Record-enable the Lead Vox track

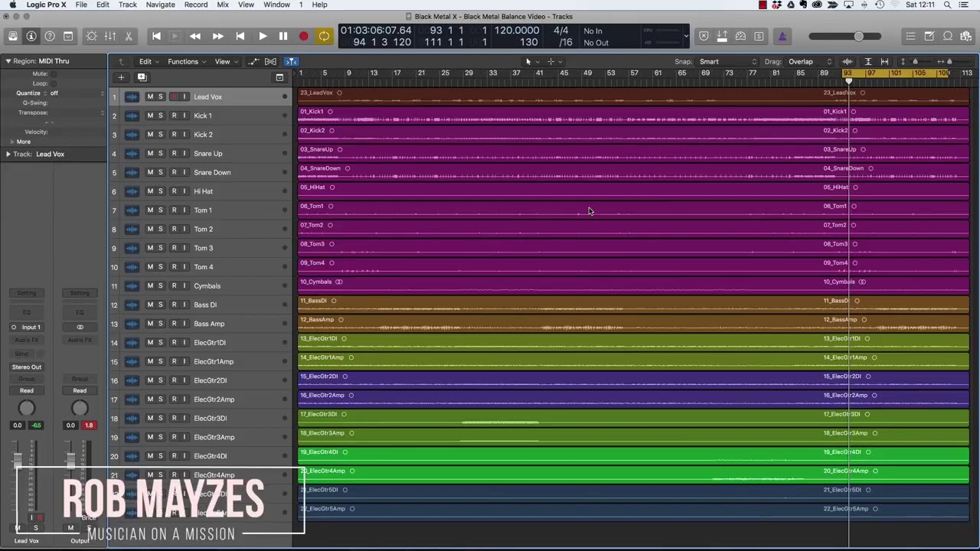click(174, 96)
